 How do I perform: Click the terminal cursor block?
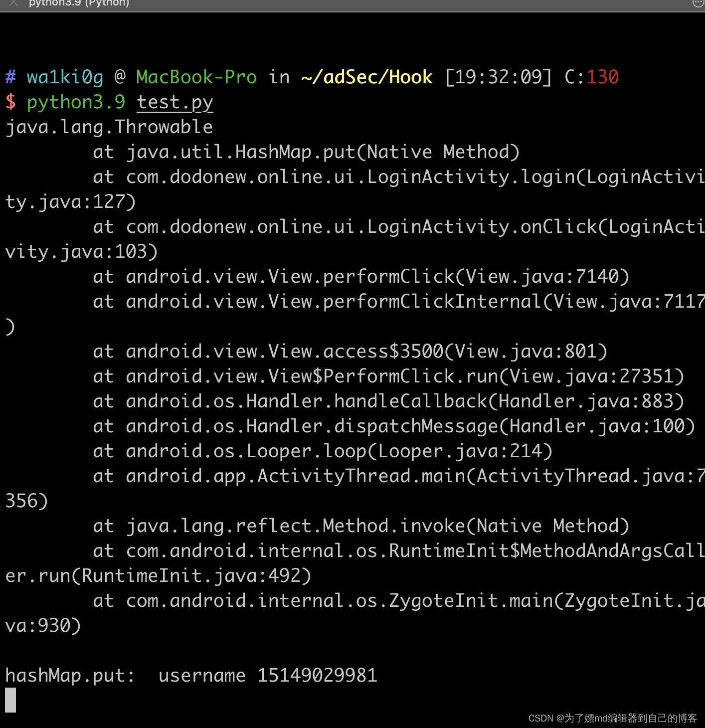[10, 700]
